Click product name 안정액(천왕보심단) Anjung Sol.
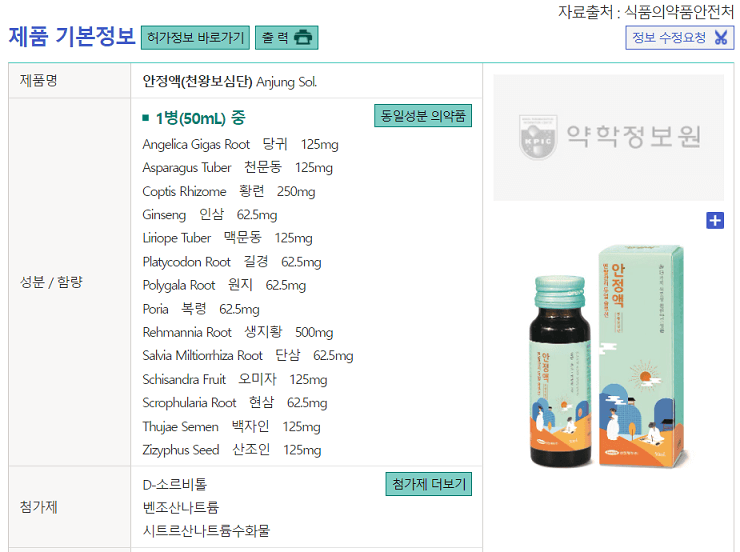 [x=230, y=82]
